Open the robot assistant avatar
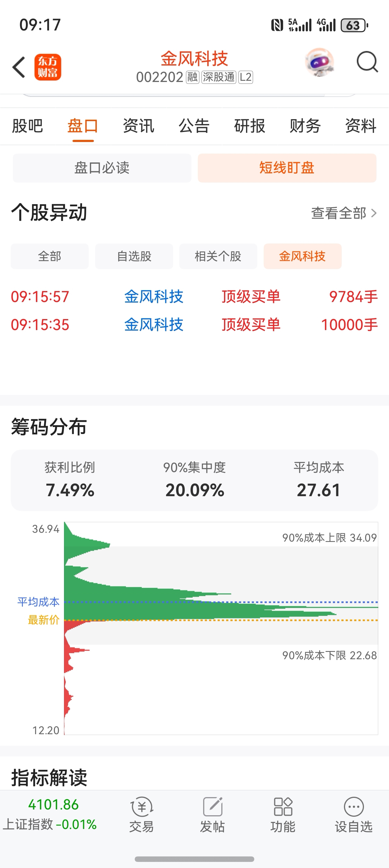This screenshot has width=389, height=868. coord(319,62)
